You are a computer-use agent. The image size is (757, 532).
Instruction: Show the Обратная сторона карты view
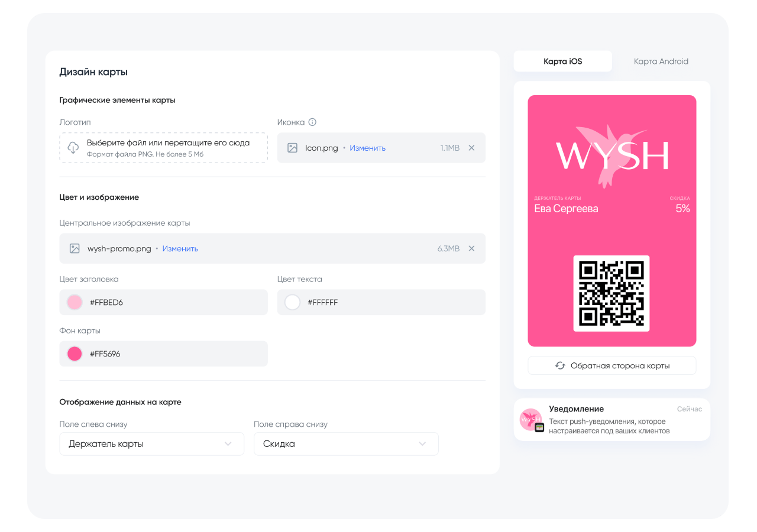click(x=612, y=366)
